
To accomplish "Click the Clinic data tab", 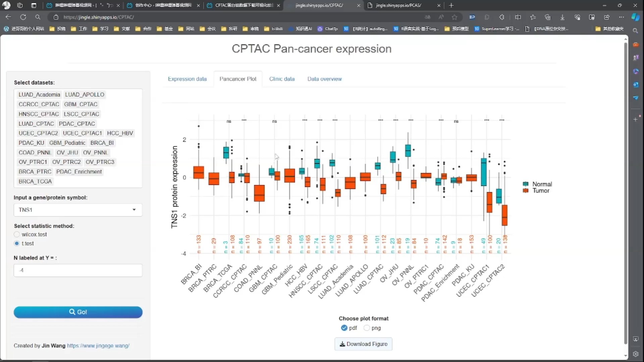I will click(x=282, y=78).
